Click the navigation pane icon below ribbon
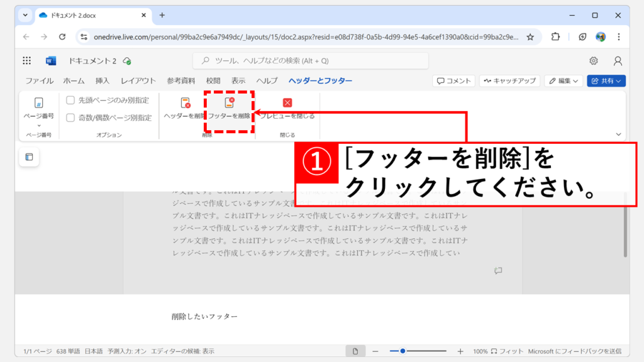 point(29,157)
